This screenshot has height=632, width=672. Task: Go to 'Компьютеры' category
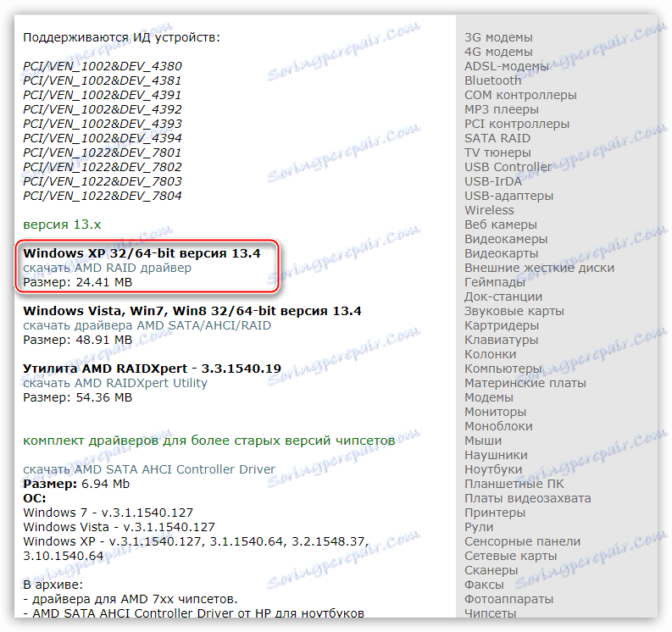point(503,369)
